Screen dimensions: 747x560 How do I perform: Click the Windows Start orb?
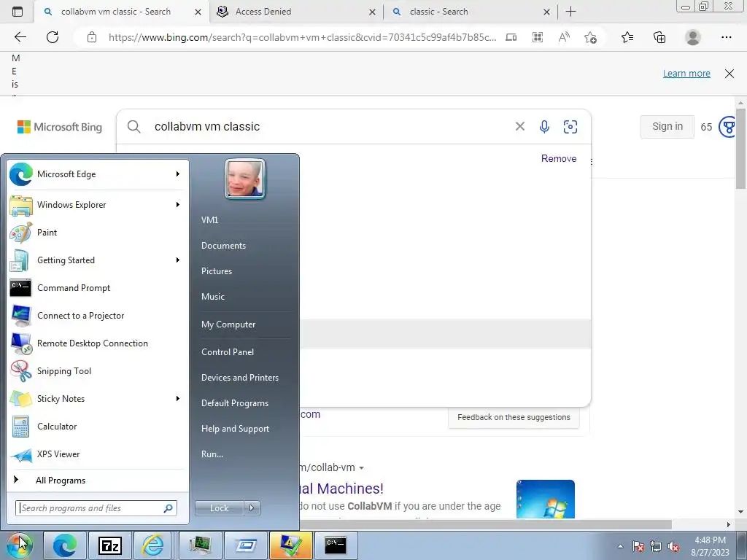click(18, 545)
